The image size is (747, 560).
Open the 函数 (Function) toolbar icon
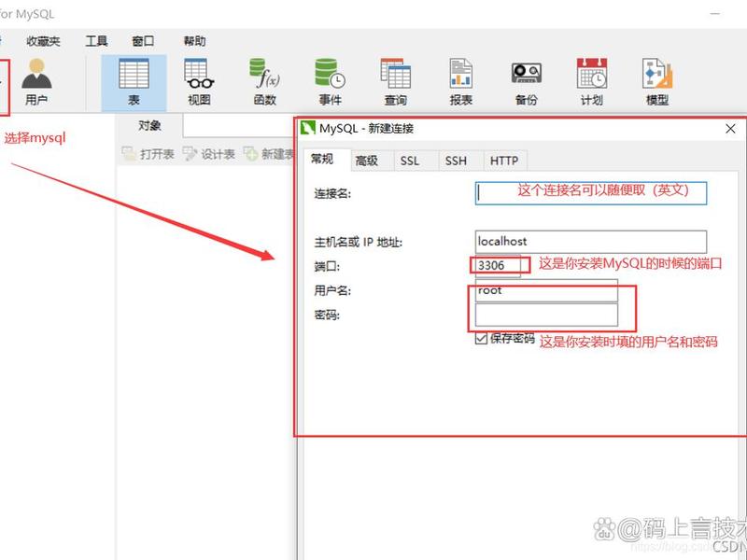click(265, 82)
